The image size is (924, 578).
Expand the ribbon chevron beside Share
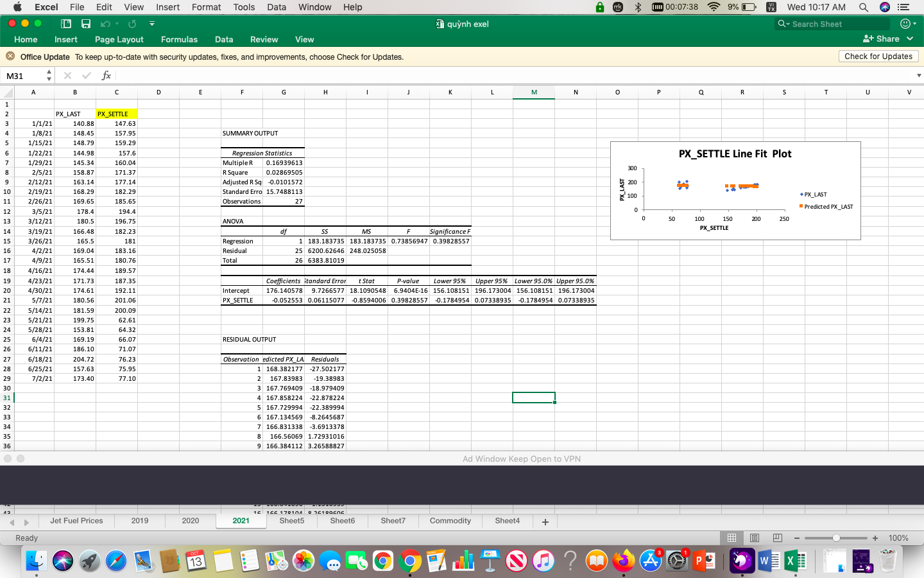tap(910, 39)
